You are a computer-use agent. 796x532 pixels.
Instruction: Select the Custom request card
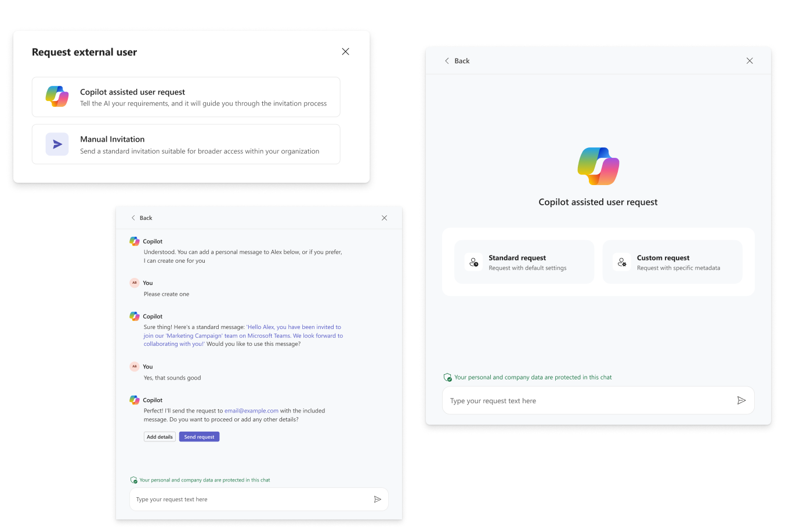click(672, 262)
